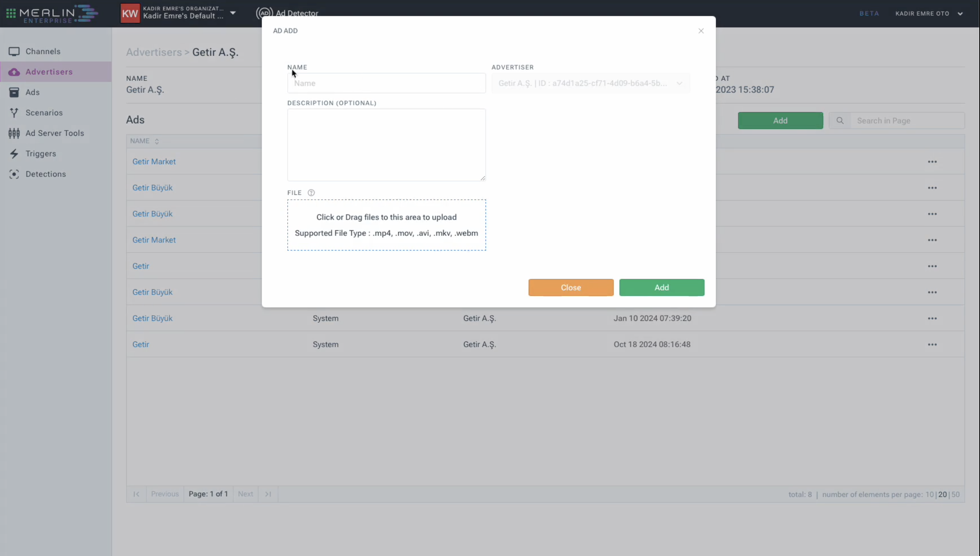The image size is (980, 556).
Task: Open the first Getir Büyük ad link
Action: pos(152,187)
